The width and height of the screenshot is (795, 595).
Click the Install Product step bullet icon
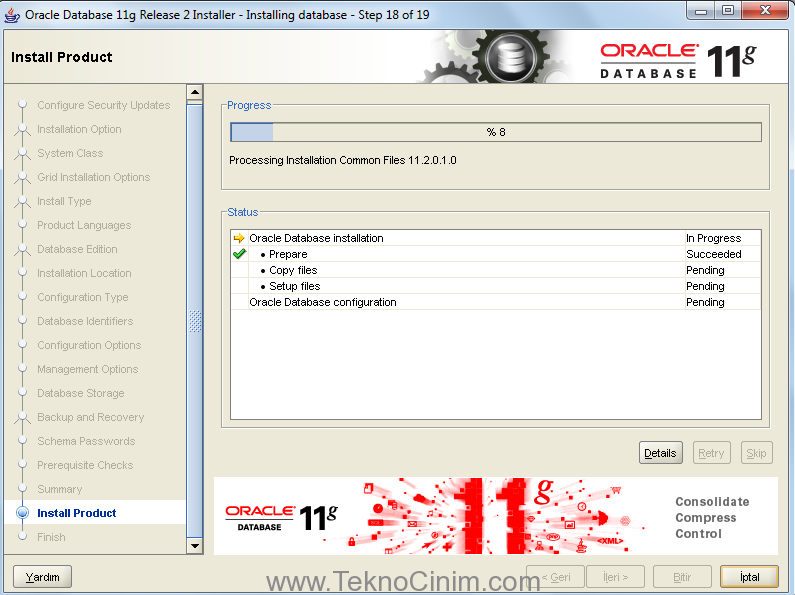coord(22,513)
